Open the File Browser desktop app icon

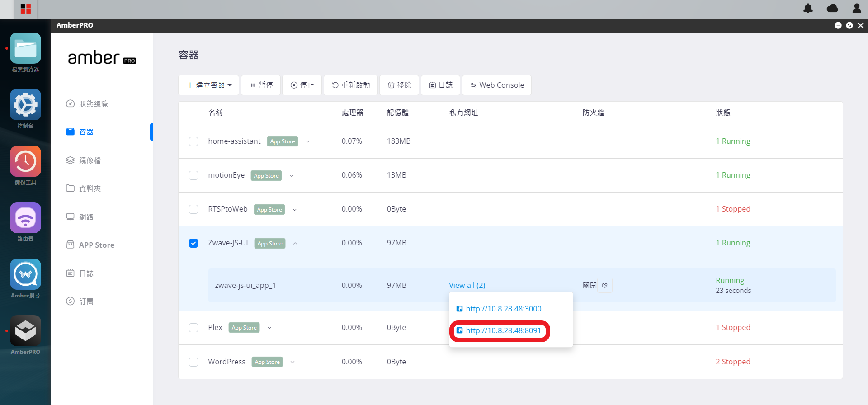(x=25, y=48)
